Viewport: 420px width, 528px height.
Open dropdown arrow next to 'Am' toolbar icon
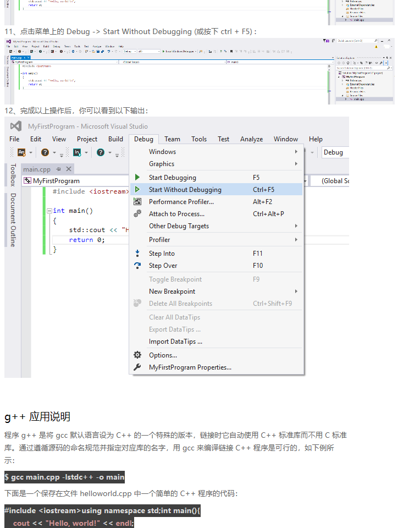(x=31, y=152)
